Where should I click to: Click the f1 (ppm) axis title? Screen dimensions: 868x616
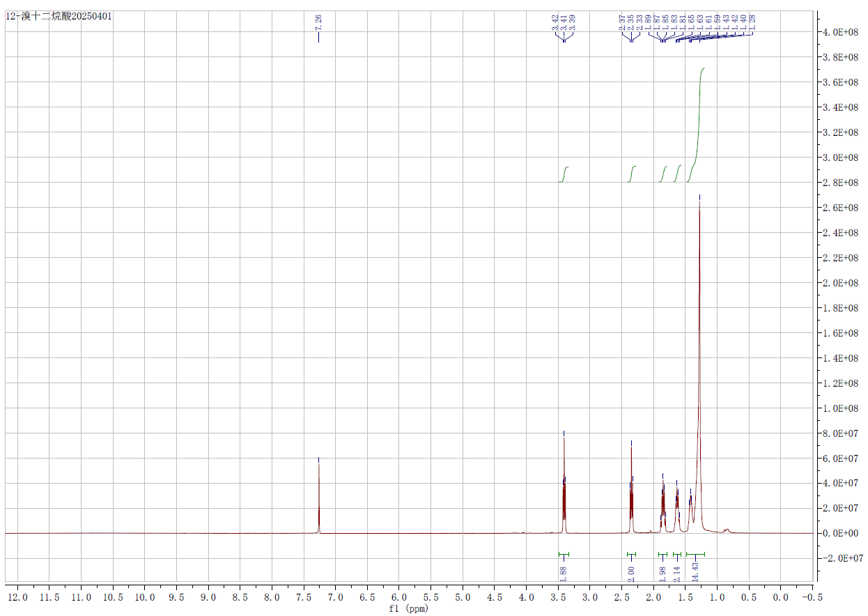click(x=409, y=608)
